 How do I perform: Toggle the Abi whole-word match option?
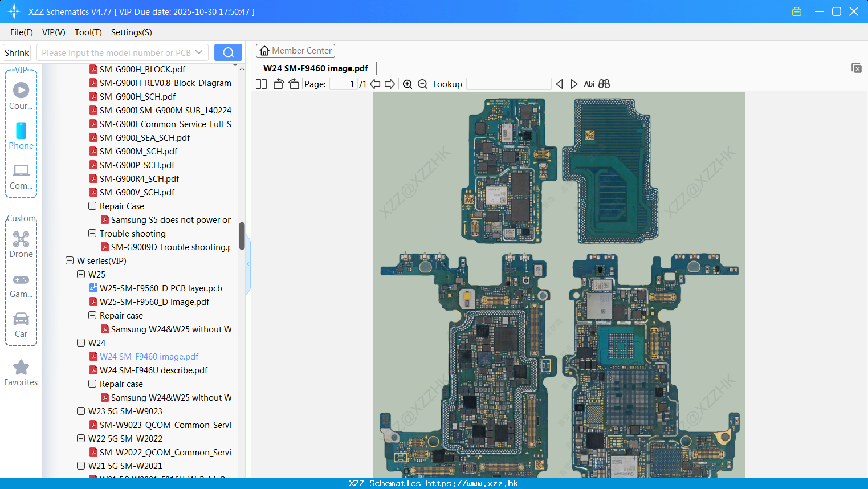[589, 84]
